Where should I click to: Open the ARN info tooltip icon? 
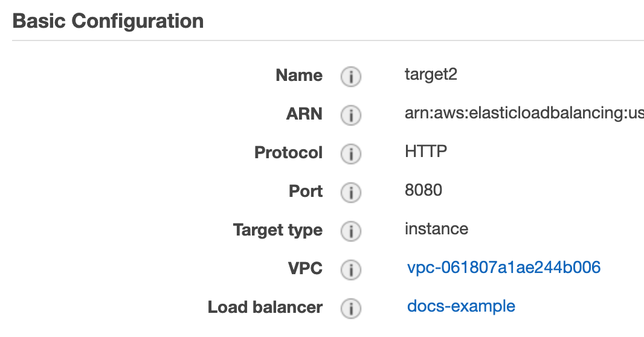350,115
